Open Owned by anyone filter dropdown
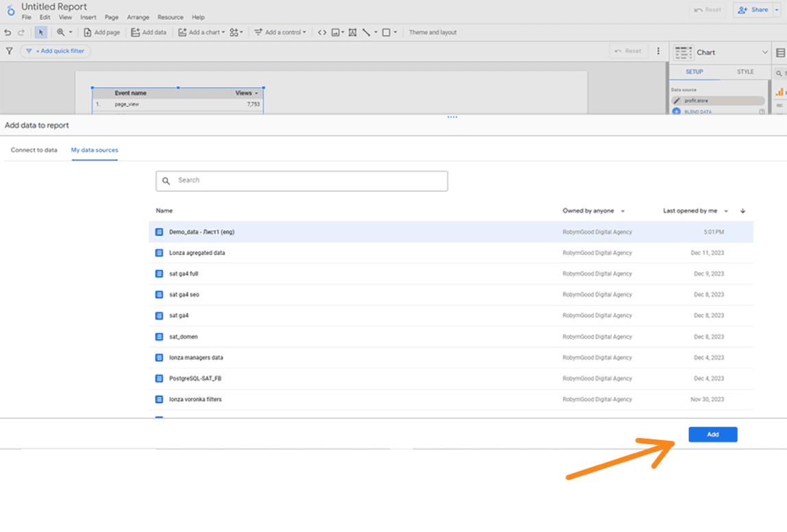This screenshot has width=787, height=532. coord(593,210)
